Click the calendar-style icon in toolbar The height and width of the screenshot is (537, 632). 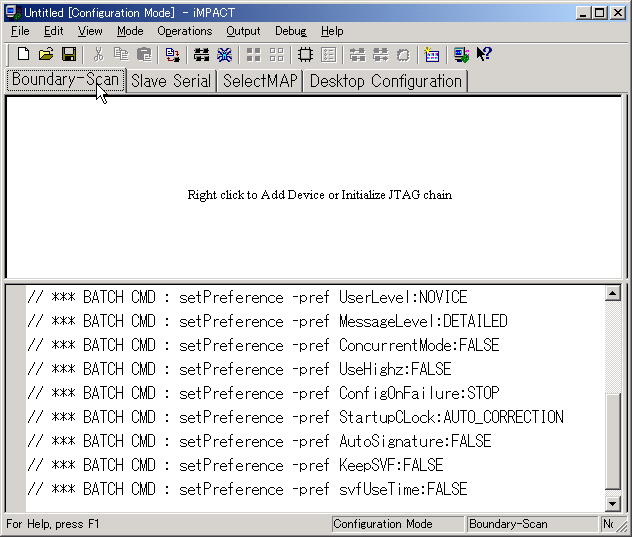431,54
